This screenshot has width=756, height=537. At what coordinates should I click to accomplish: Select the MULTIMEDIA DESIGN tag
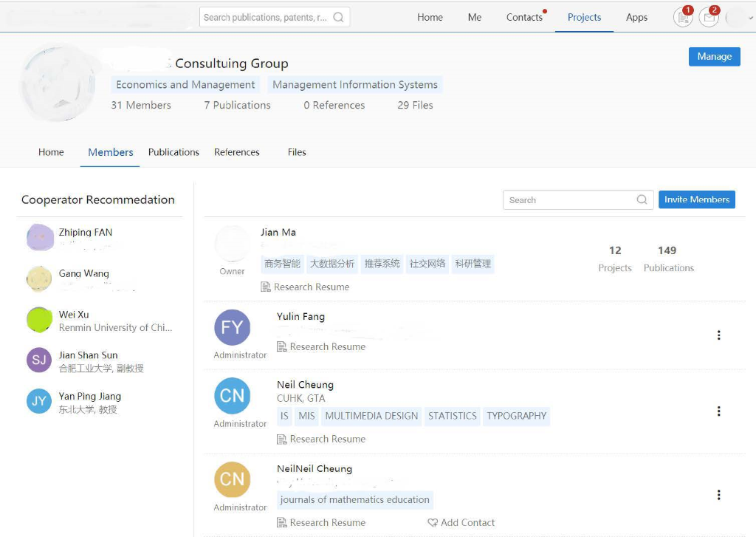tap(371, 416)
